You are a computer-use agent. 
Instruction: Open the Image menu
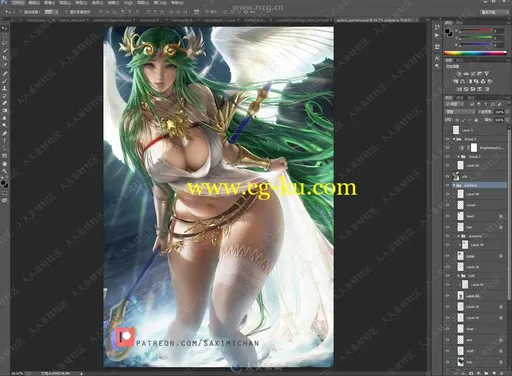(50, 3)
